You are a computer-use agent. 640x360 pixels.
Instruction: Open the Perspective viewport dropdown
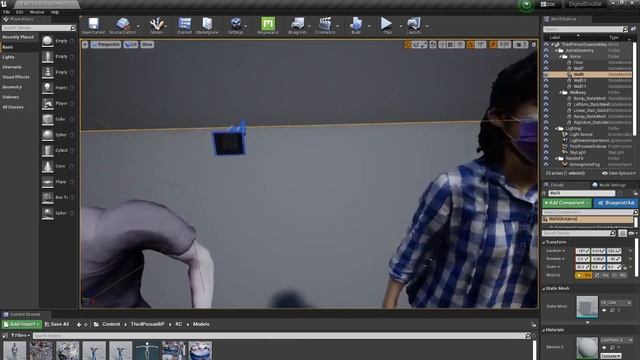[x=106, y=44]
